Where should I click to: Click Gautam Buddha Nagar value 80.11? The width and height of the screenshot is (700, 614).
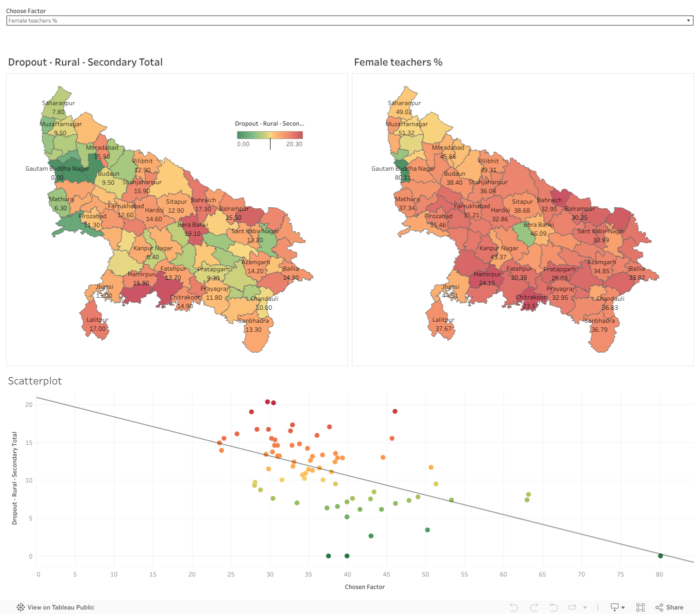[403, 178]
